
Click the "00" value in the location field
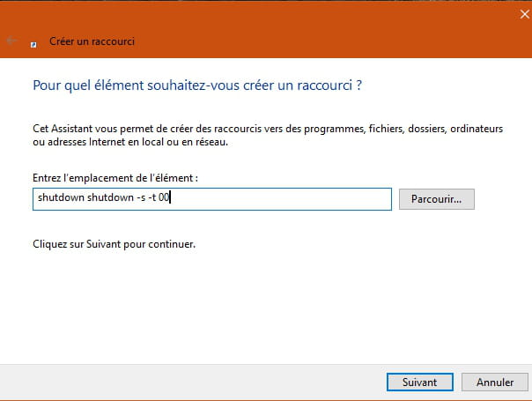pyautogui.click(x=164, y=197)
